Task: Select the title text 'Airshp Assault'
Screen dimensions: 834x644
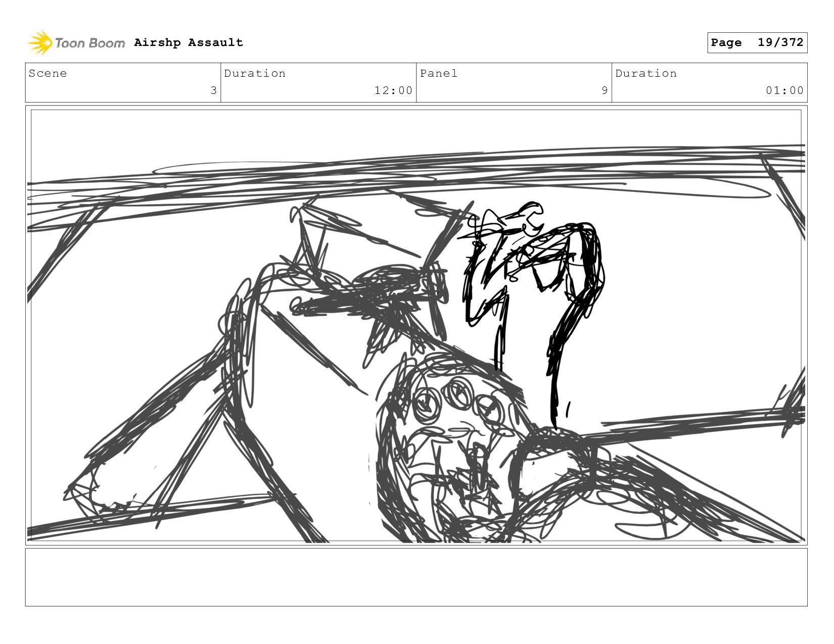Action: (x=189, y=42)
